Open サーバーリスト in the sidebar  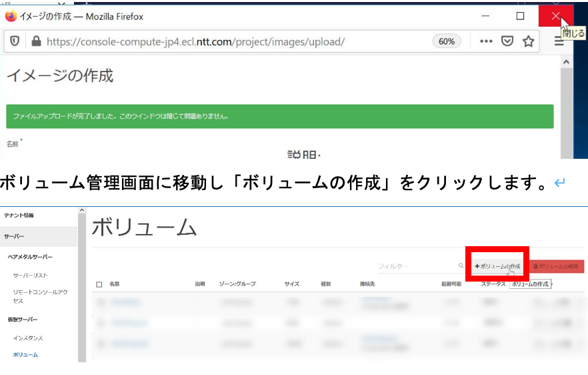point(30,275)
